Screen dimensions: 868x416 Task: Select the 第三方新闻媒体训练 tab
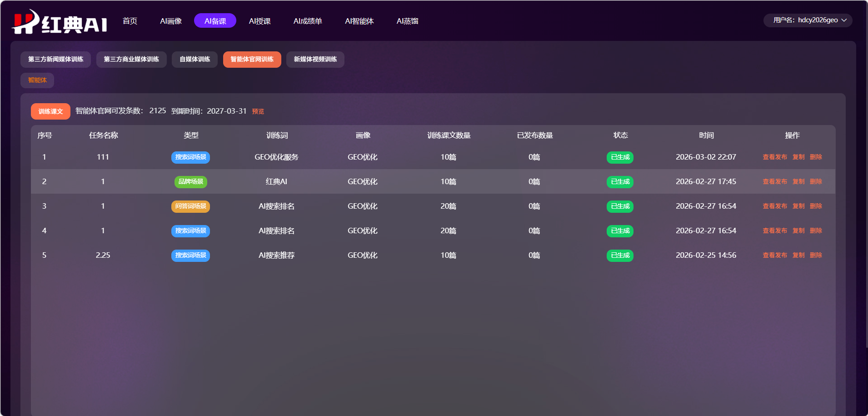click(55, 60)
